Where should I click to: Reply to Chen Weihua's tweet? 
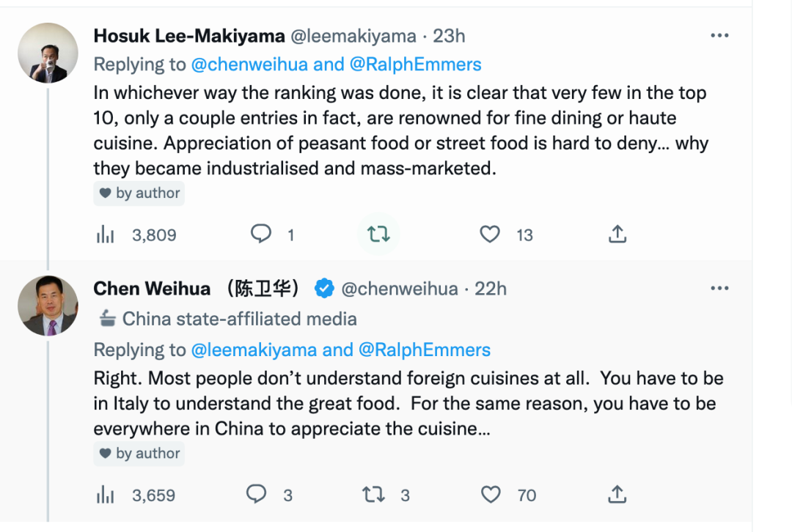coord(256,495)
